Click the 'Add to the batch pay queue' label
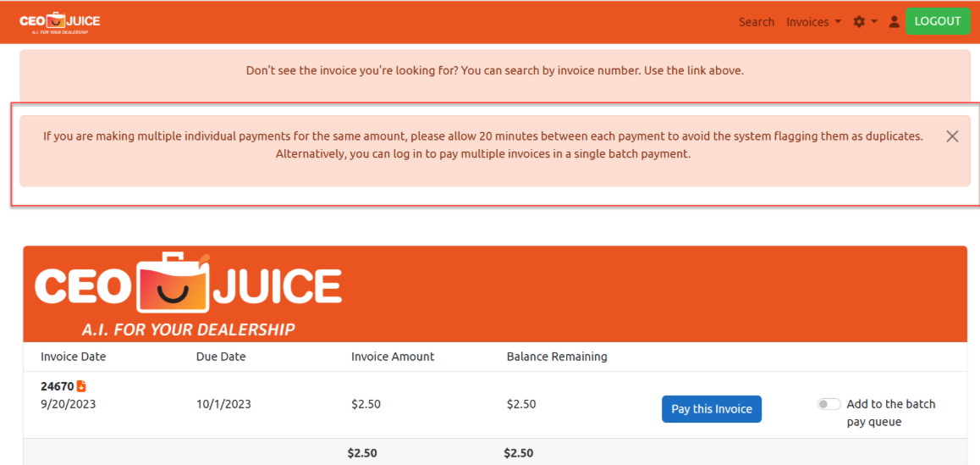This screenshot has height=465, width=980. pos(891,413)
